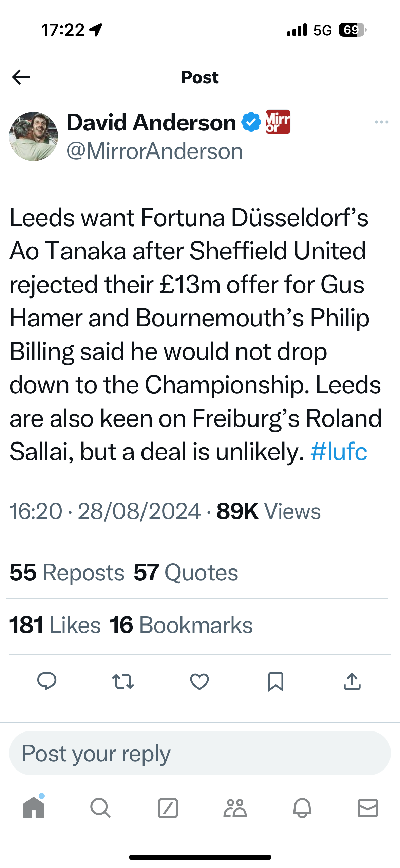Open the Grok slash icon tab
This screenshot has height=868, width=400.
(x=168, y=808)
